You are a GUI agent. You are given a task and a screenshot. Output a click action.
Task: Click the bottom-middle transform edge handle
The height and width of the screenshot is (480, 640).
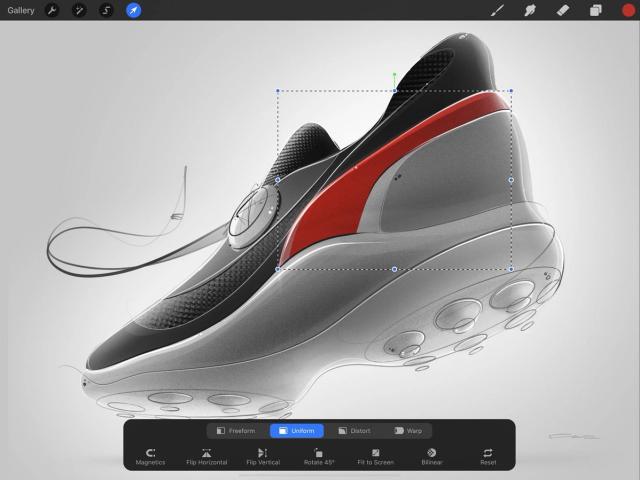(x=394, y=269)
